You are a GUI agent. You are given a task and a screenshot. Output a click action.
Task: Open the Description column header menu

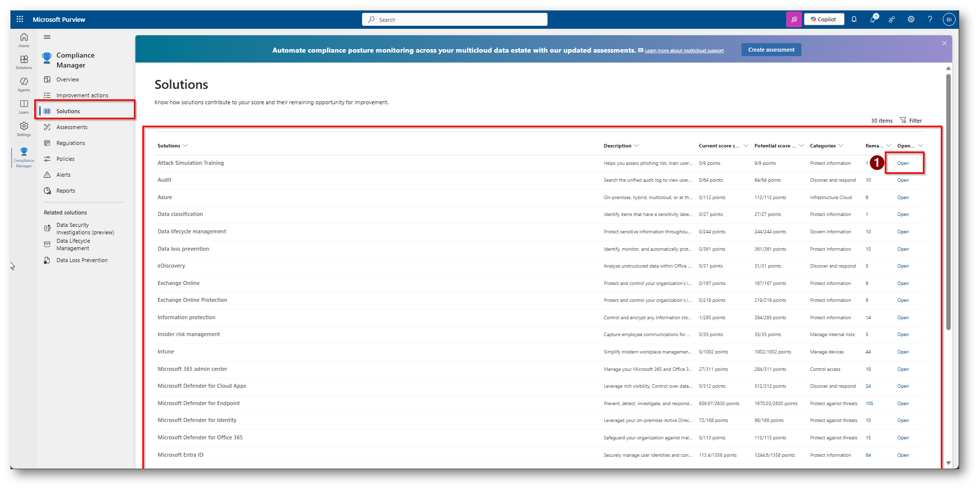pos(621,146)
